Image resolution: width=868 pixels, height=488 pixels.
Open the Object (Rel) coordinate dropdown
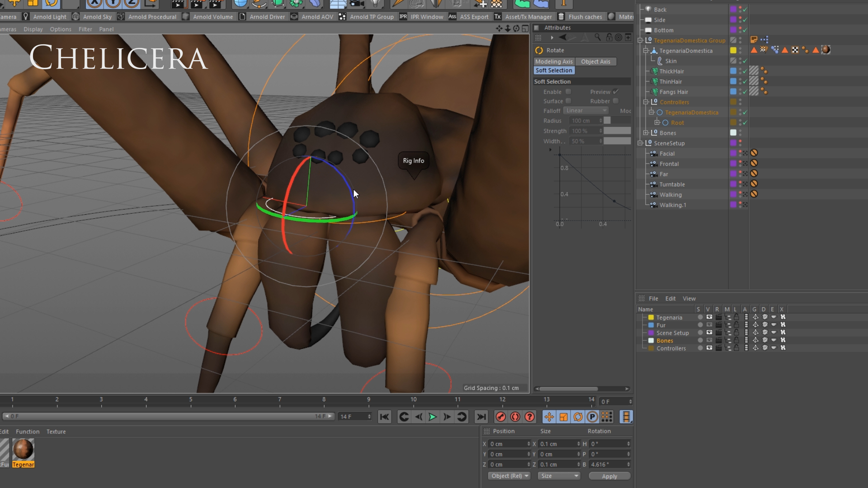coord(509,476)
